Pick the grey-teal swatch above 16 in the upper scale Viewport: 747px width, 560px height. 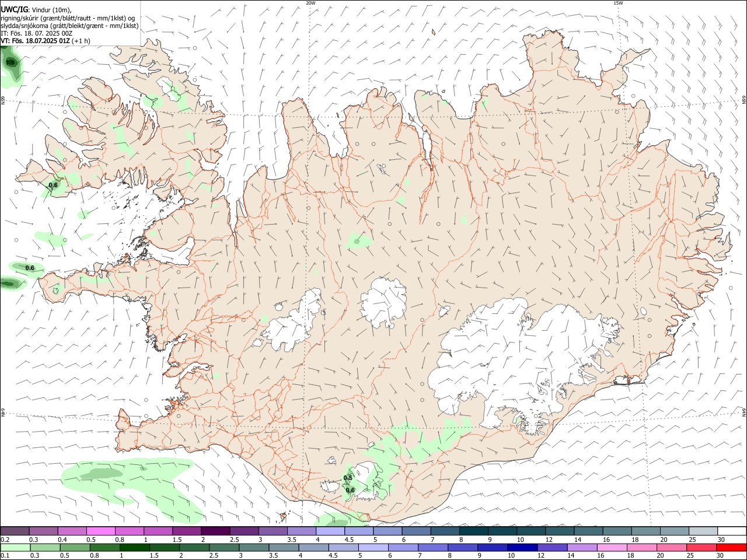coord(617,531)
